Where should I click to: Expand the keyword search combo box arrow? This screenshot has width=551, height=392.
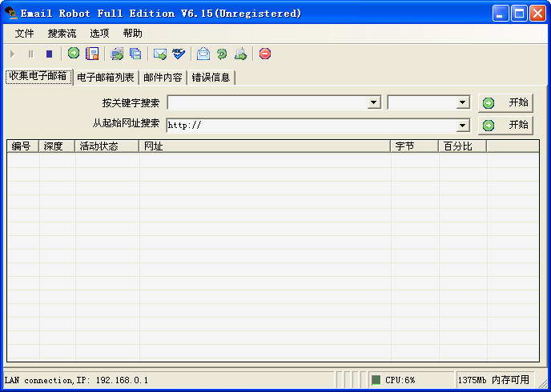coord(374,103)
